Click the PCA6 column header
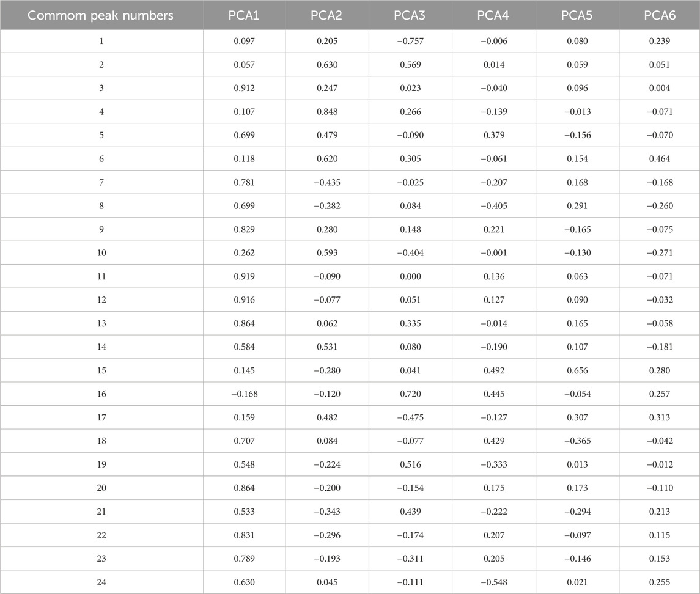The height and width of the screenshot is (594, 700). point(659,15)
